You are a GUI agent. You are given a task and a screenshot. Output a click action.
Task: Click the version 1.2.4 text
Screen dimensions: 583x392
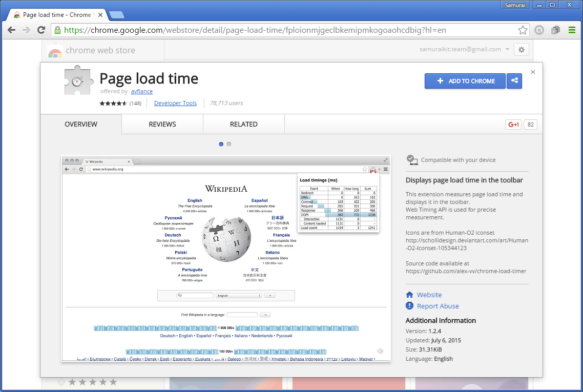coord(424,331)
